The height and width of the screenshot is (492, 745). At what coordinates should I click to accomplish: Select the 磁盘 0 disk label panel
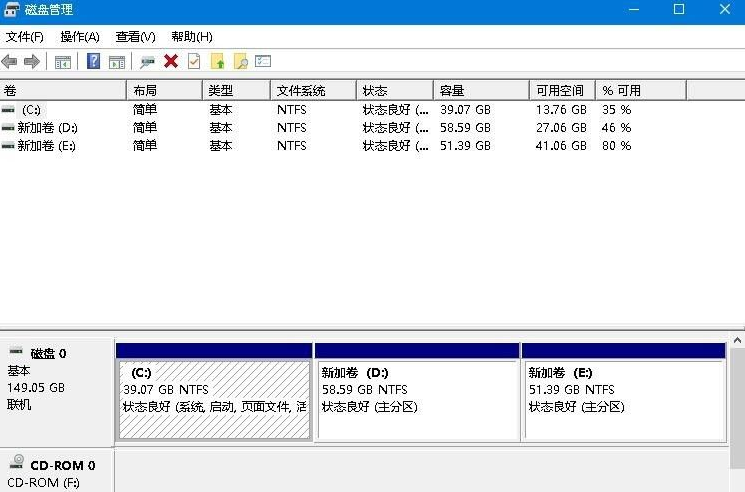click(x=57, y=390)
